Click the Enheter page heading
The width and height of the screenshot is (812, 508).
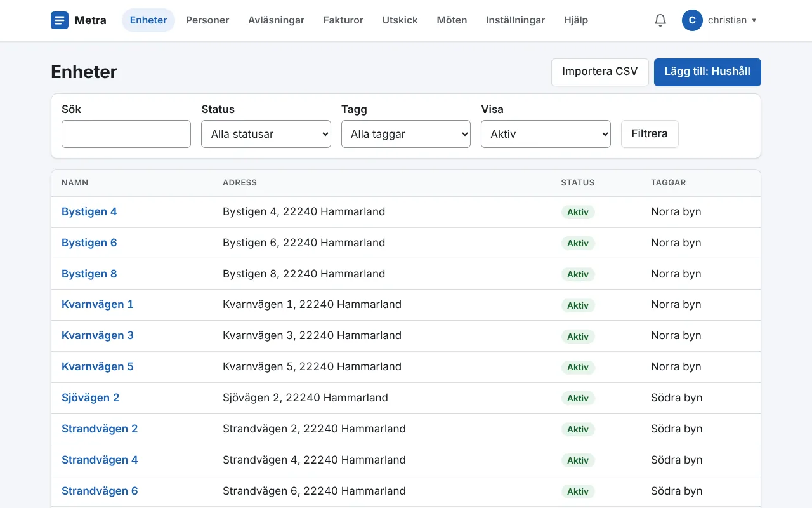point(84,72)
